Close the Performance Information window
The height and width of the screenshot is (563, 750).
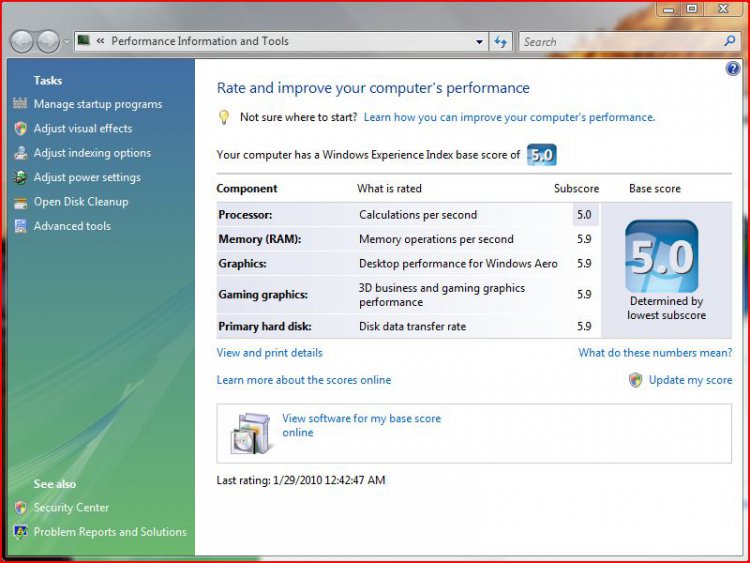723,9
